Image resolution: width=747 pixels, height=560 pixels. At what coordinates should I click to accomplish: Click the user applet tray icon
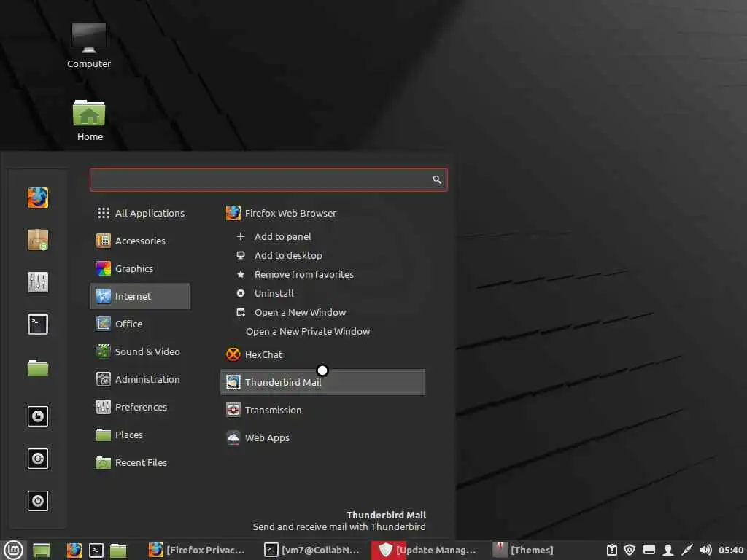tap(668, 550)
